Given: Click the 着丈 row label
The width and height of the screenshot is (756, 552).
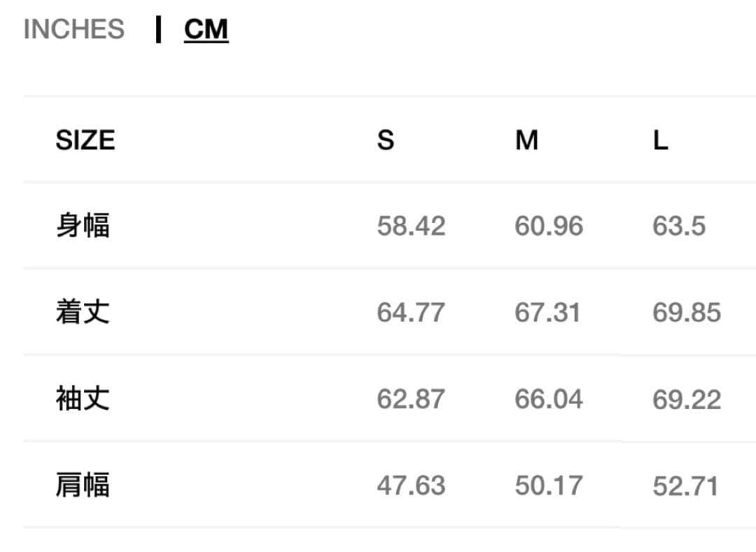Looking at the screenshot, I should coord(83,312).
